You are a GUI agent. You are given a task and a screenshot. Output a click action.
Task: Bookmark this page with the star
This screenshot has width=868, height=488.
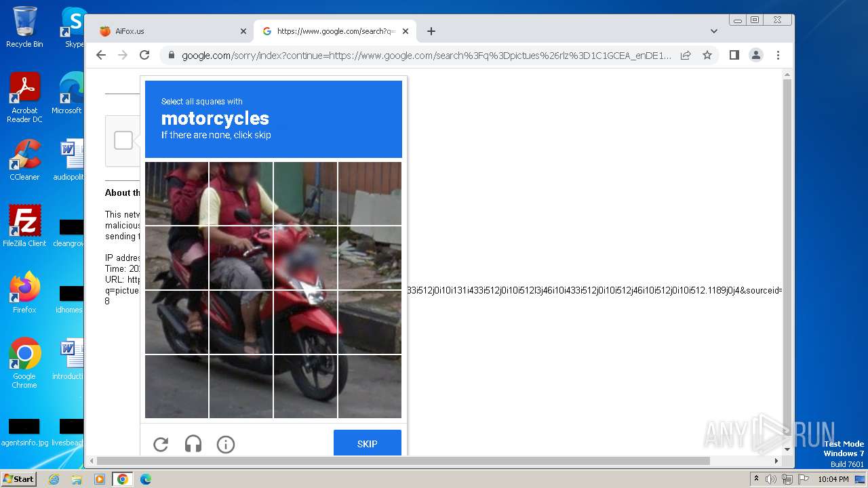(x=707, y=55)
